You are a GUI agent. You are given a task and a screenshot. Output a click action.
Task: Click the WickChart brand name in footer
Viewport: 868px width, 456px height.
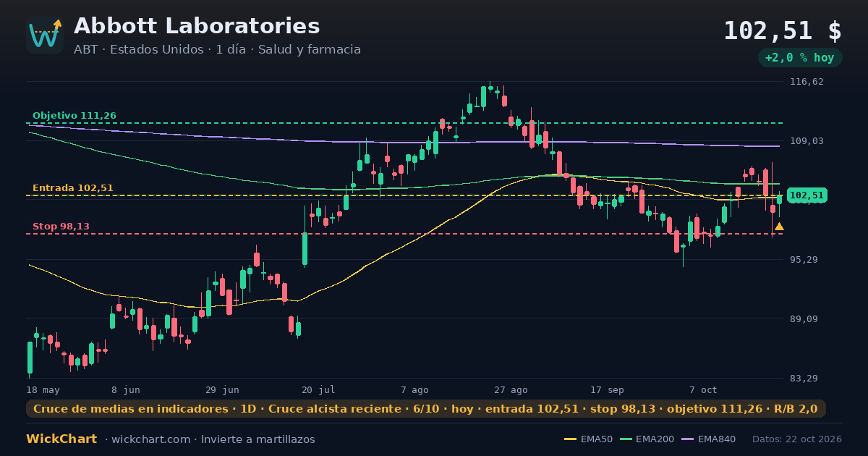[x=61, y=439]
